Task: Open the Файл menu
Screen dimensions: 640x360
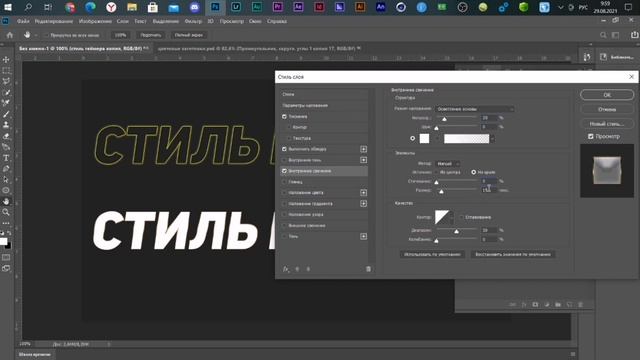Action: point(23,21)
